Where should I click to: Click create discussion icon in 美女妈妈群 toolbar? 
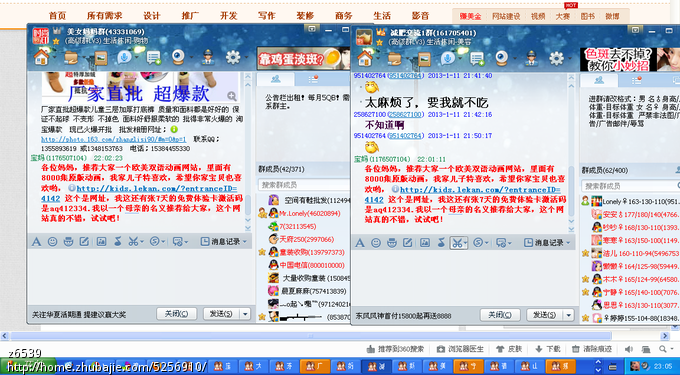[154, 58]
